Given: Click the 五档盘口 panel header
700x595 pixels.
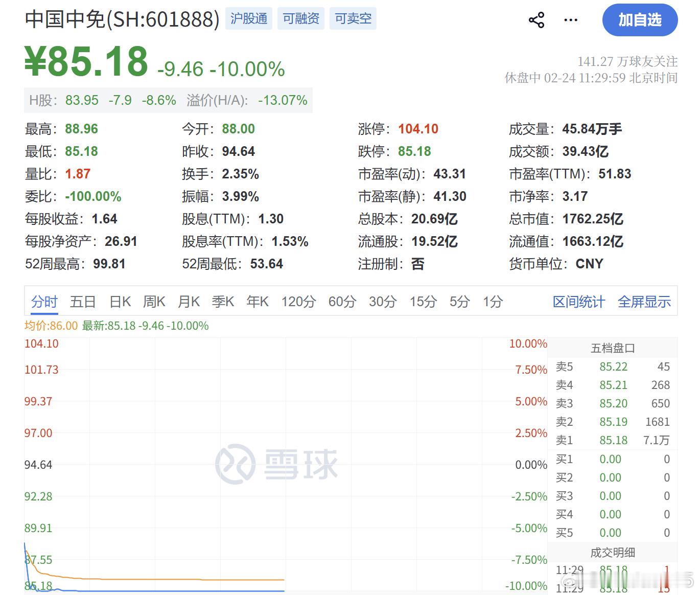Looking at the screenshot, I should 613,348.
